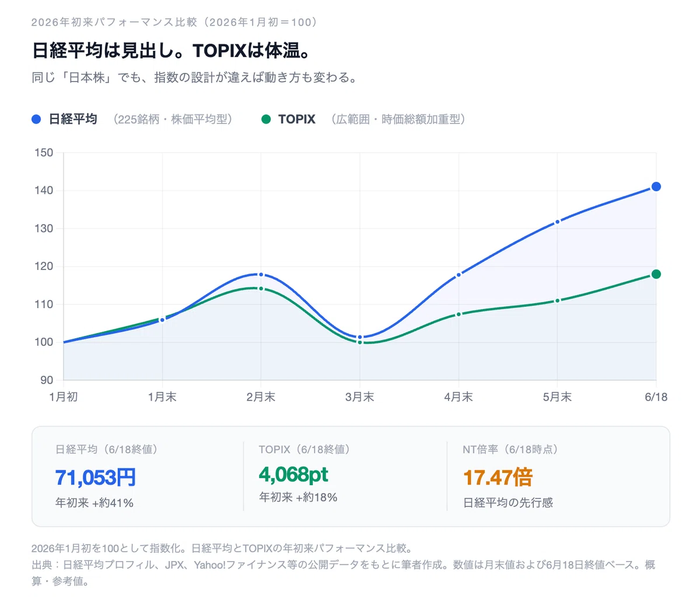
Task: Click the 年初来 +約18% text
Action: (298, 497)
